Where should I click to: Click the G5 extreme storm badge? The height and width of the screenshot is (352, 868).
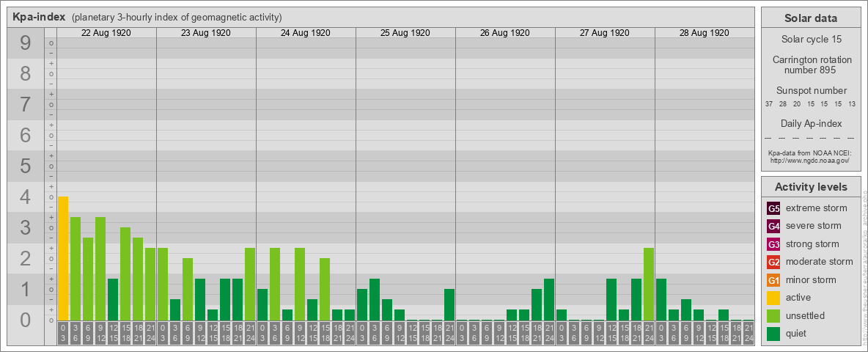pyautogui.click(x=773, y=209)
